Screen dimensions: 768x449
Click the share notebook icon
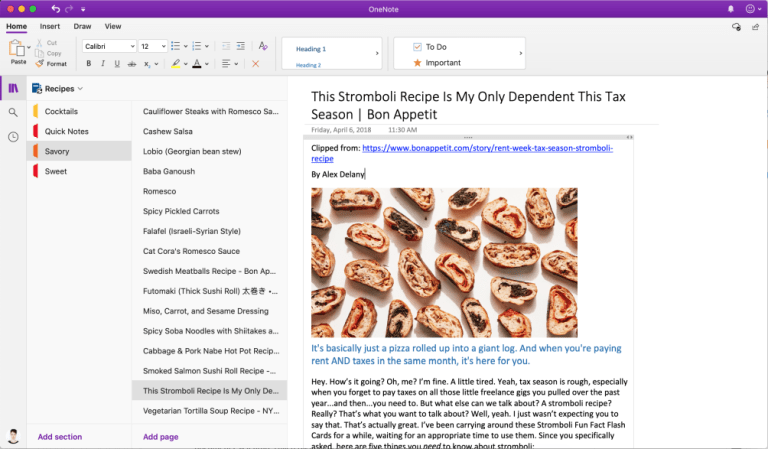[x=755, y=27]
